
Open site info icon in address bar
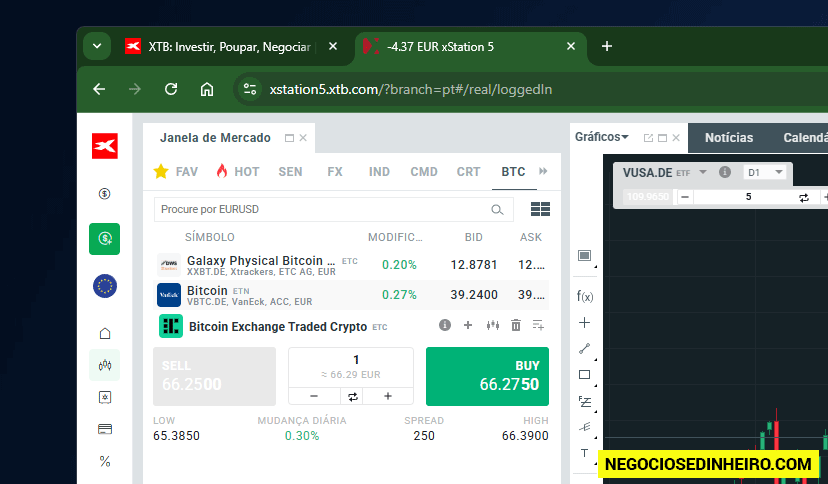point(249,89)
